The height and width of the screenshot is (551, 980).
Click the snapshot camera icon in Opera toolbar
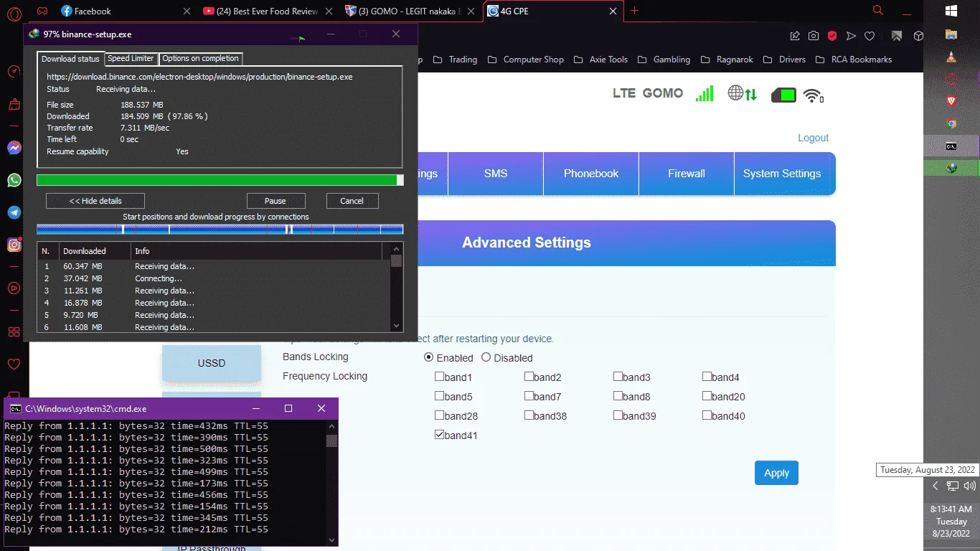point(814,36)
